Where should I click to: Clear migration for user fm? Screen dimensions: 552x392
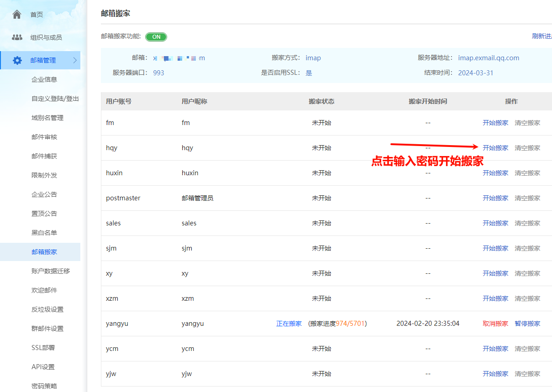click(527, 123)
